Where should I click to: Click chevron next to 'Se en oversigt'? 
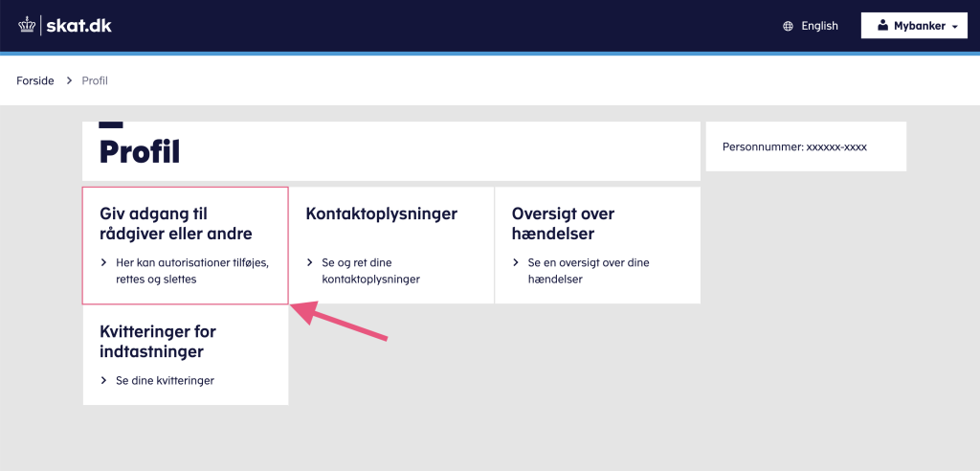click(x=516, y=262)
